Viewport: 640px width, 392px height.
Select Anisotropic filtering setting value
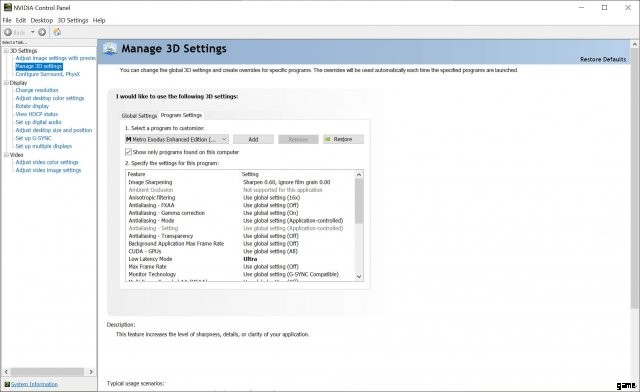tap(271, 198)
